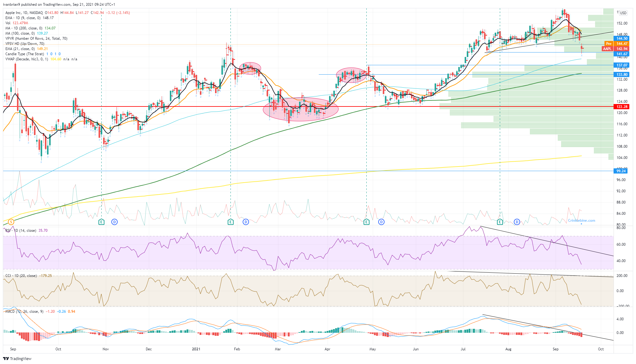This screenshot has height=364, width=636.
Task: Click the dividend D marker near February
Action: coord(246,222)
